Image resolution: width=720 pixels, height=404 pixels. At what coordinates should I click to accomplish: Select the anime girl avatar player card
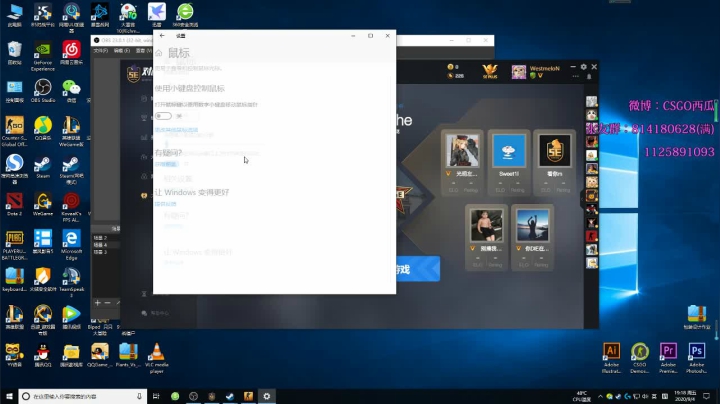462,163
